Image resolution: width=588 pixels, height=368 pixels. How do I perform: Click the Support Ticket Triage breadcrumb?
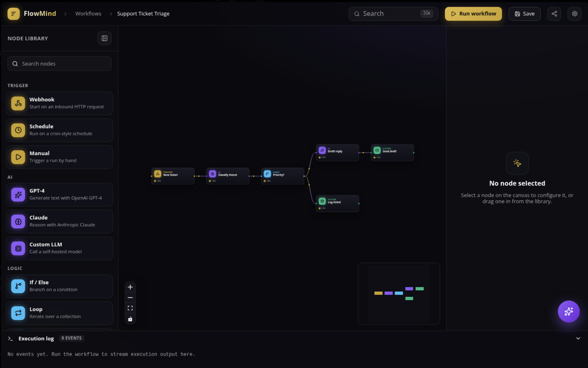click(143, 14)
